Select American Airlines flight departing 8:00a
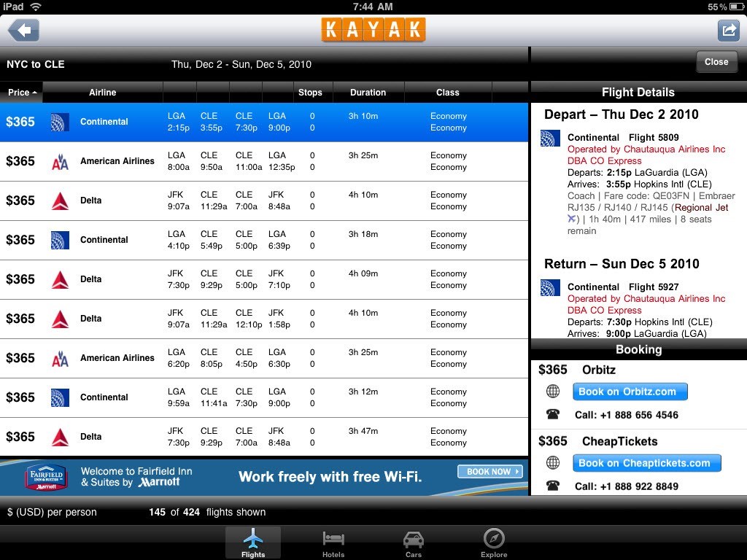Screen dimensions: 747x560 coord(264,161)
